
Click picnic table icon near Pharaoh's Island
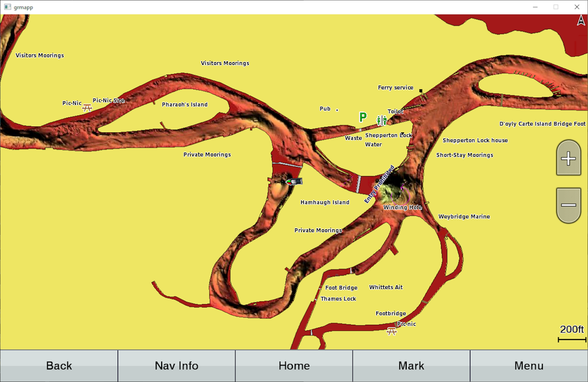coord(87,107)
